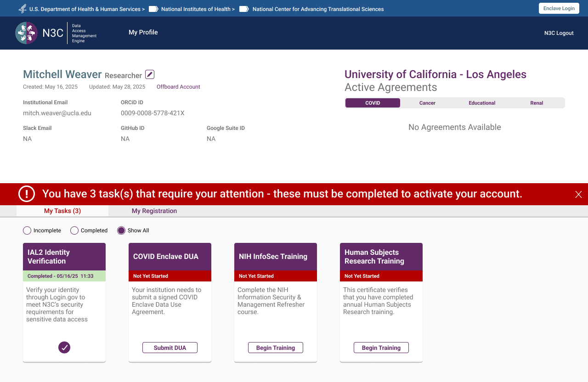
Task: Click Submit DUA on the COVID Enclave card
Action: pyautogui.click(x=170, y=348)
